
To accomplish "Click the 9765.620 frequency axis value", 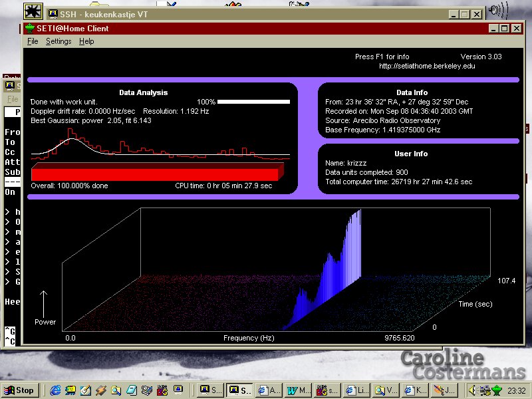I will (x=400, y=338).
